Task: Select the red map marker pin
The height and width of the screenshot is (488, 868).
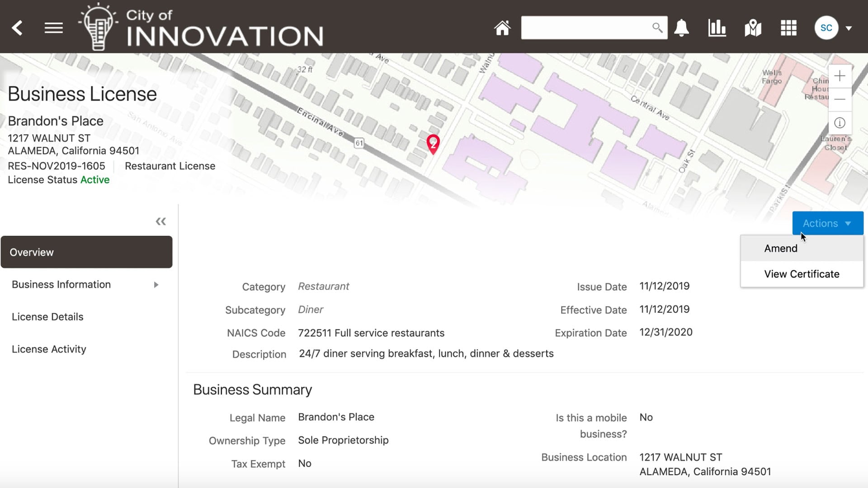Action: [x=433, y=144]
